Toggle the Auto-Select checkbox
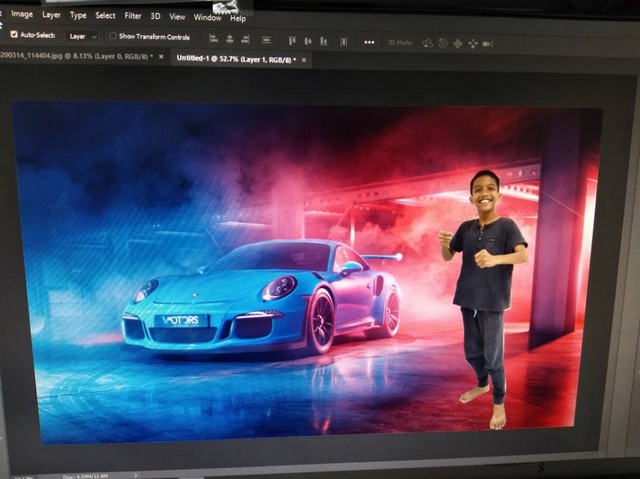 click(x=14, y=34)
